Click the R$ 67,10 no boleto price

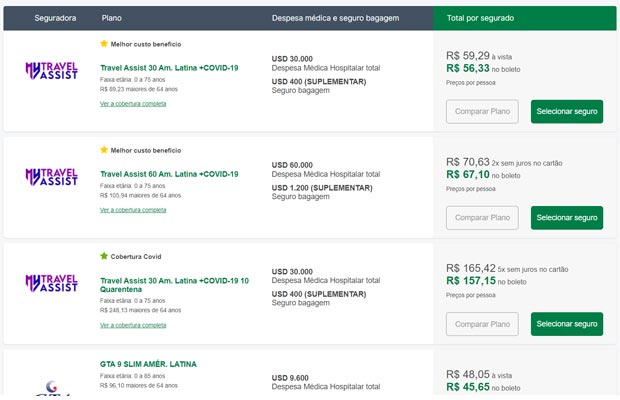click(x=483, y=175)
